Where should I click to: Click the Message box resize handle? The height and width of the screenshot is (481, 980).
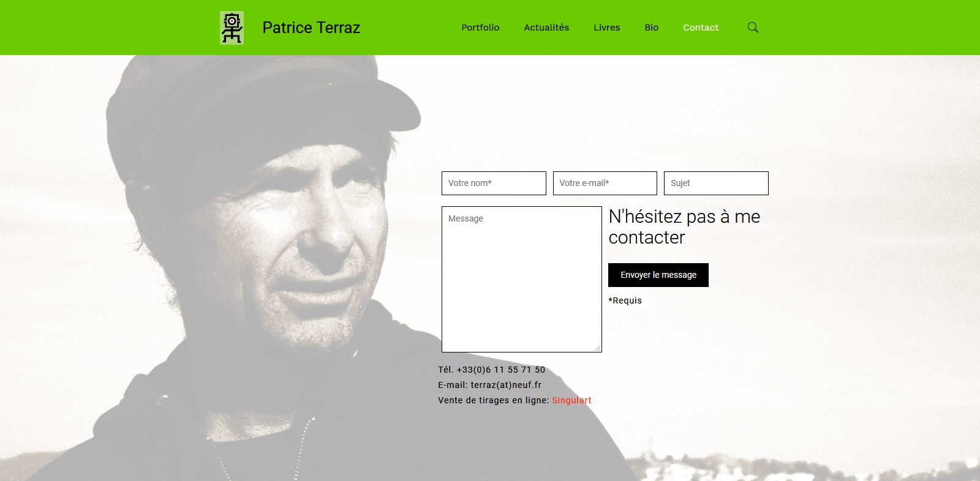pyautogui.click(x=597, y=348)
